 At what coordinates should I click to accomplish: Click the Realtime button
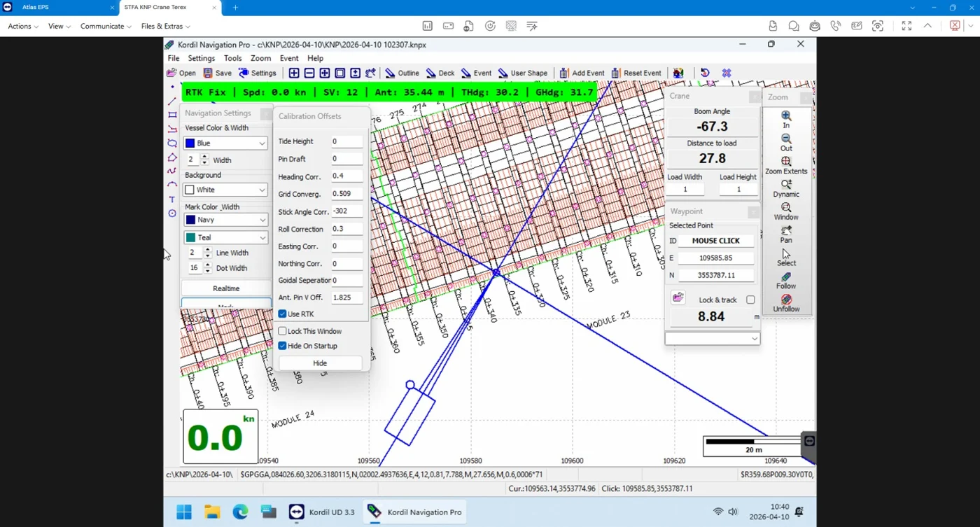coord(226,288)
